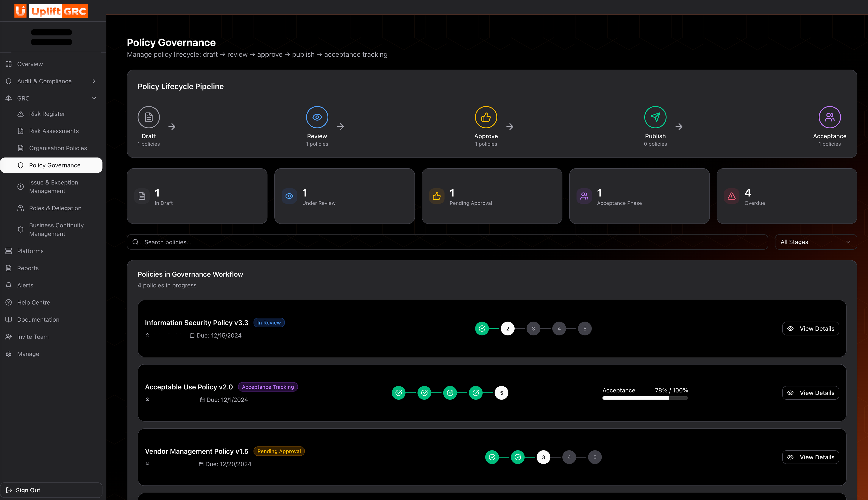Viewport: 868px width, 500px height.
Task: Click the Sign Out arrow icon
Action: 9,490
